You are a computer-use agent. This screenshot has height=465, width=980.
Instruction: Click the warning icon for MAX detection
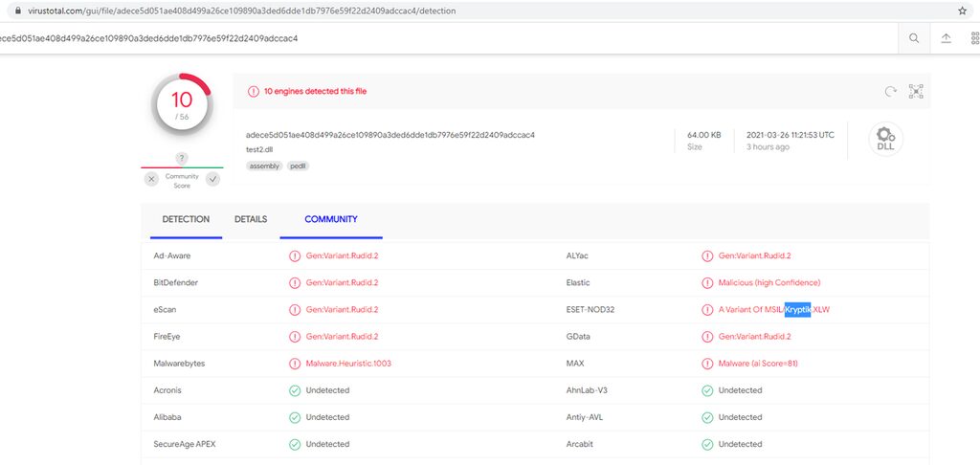coord(707,364)
